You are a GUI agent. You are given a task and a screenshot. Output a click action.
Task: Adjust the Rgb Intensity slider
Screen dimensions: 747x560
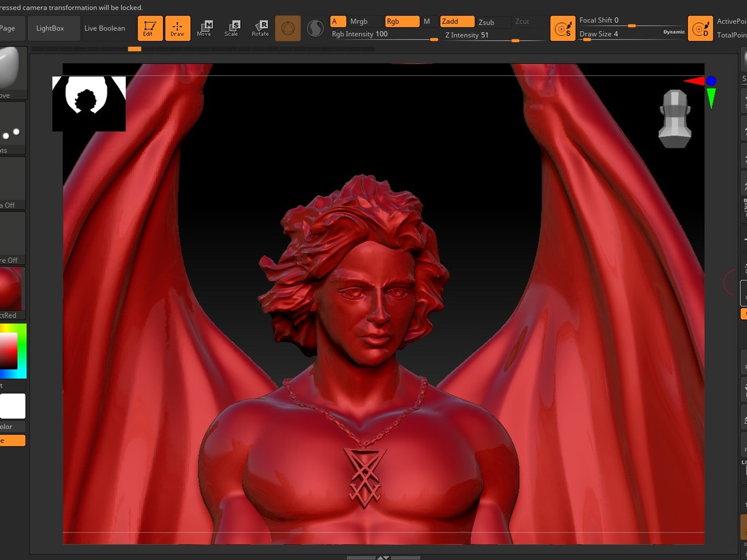coord(385,35)
